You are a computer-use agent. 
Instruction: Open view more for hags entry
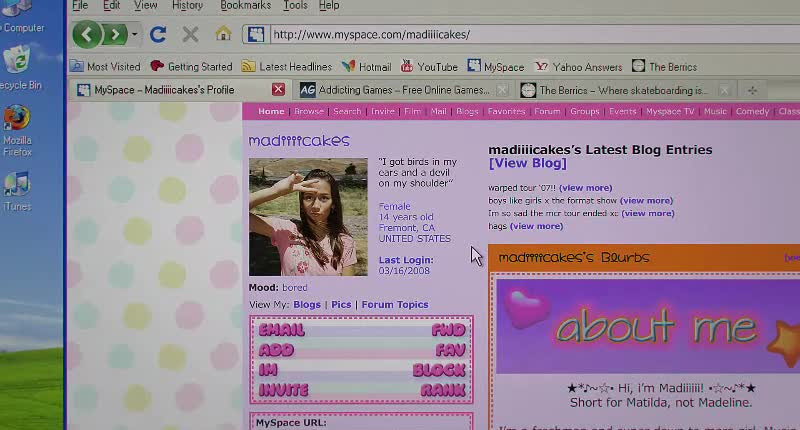point(536,226)
